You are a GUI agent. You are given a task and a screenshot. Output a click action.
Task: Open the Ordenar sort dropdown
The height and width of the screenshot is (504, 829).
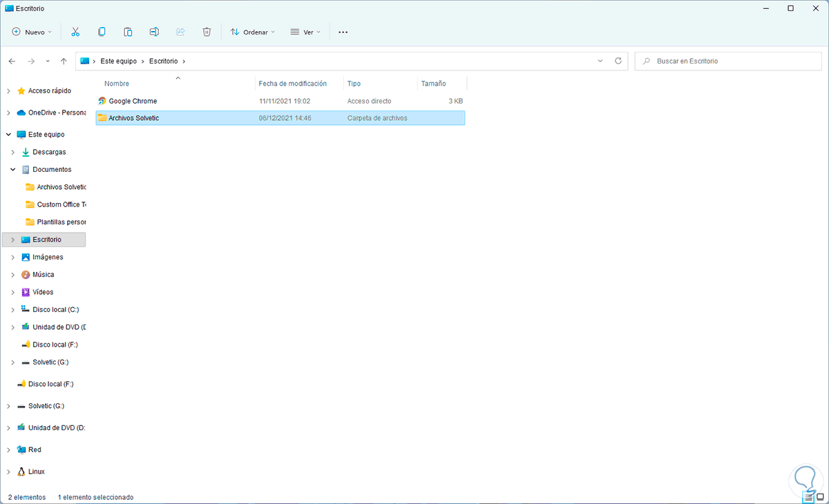point(252,32)
